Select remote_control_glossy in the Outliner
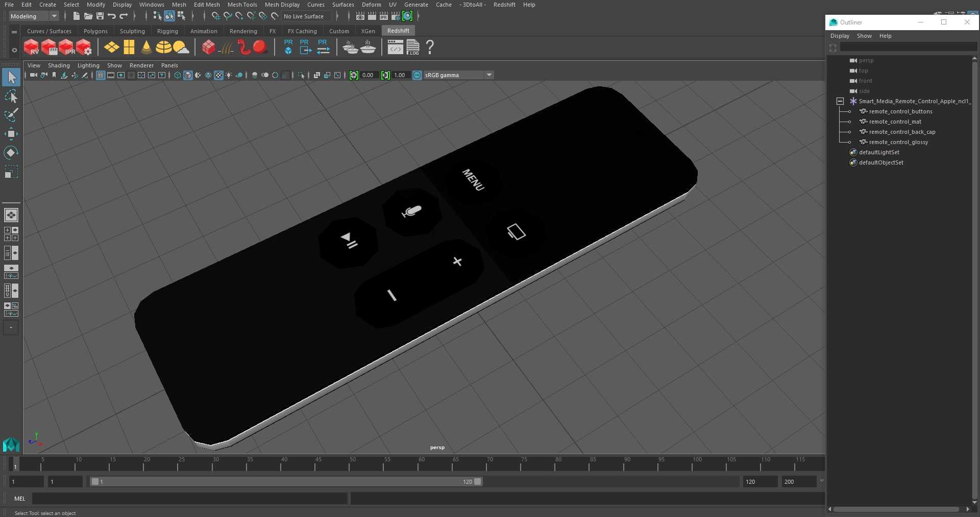The image size is (980, 517). 898,142
